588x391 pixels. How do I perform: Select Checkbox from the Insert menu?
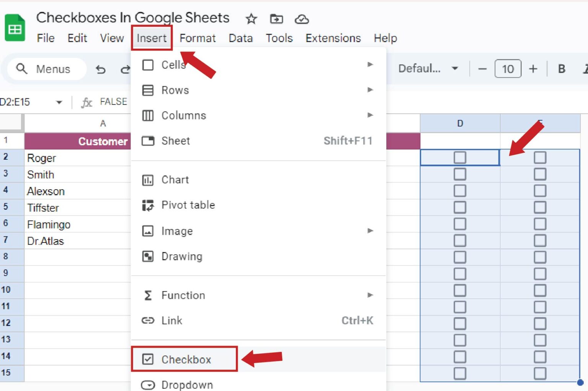pyautogui.click(x=186, y=359)
